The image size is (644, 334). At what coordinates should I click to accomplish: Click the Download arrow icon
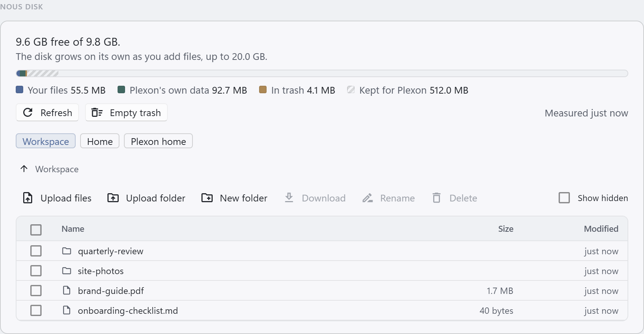click(289, 197)
